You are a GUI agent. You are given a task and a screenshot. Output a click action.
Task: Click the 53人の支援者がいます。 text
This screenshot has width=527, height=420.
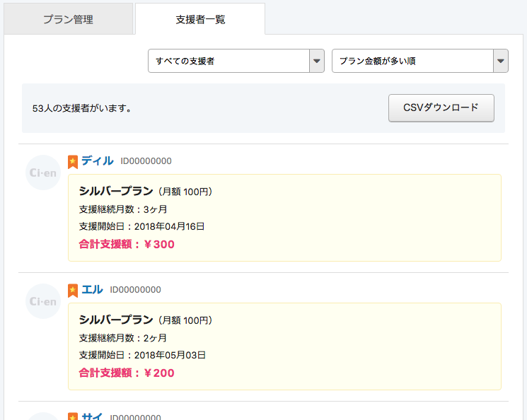pyautogui.click(x=82, y=108)
